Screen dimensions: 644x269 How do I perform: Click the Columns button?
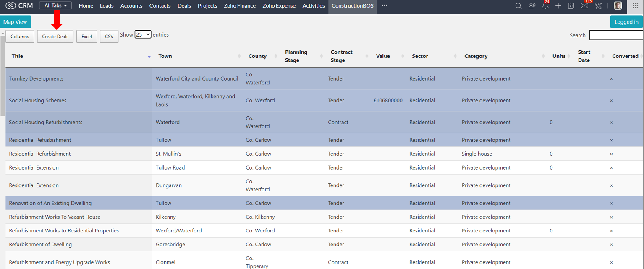(20, 37)
